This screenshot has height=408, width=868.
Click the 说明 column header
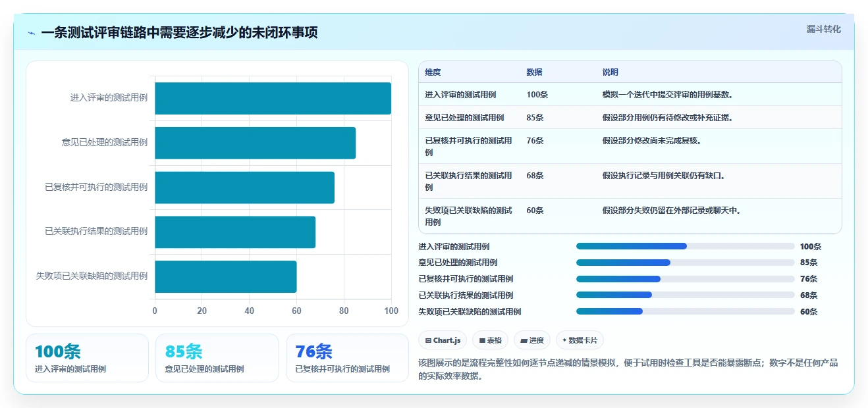point(610,72)
